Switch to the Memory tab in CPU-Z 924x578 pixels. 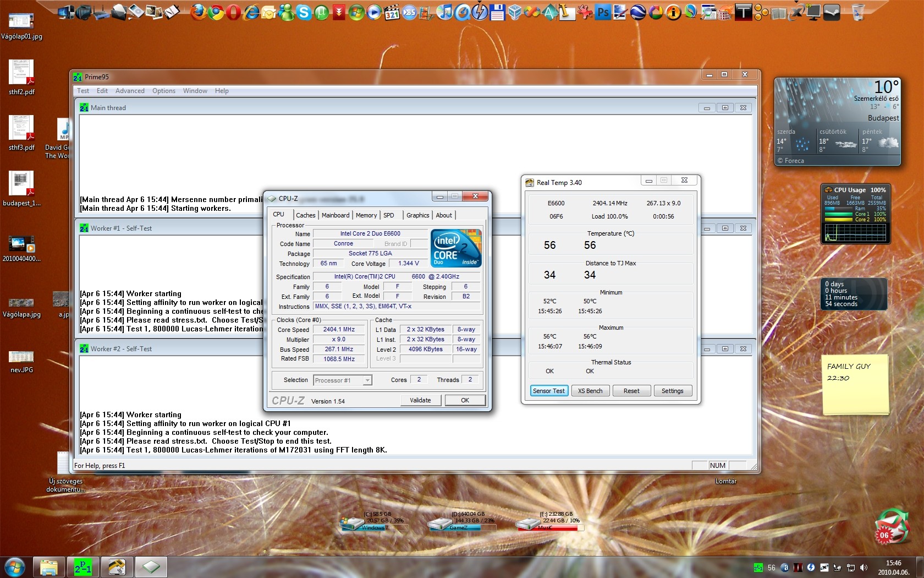(366, 215)
